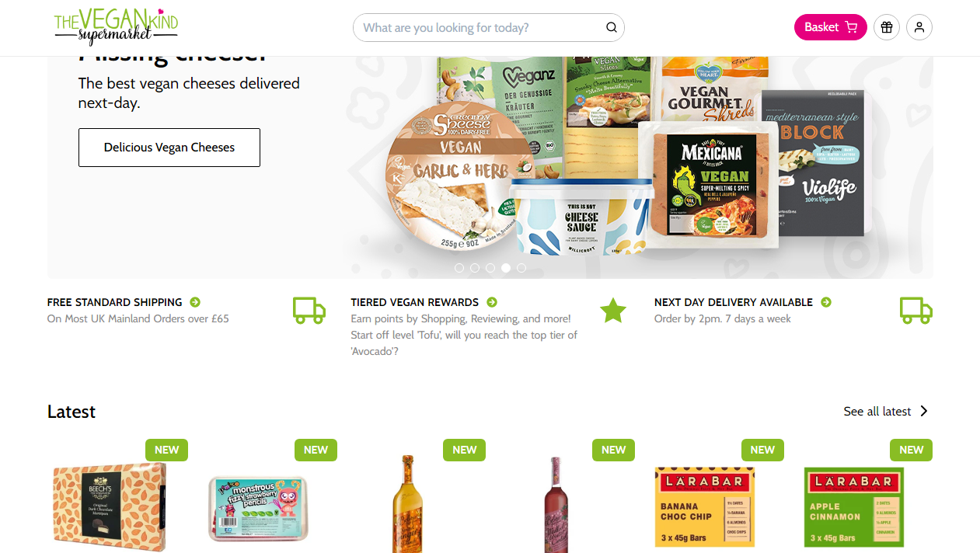
Task: Open the See all latest link
Action: click(x=877, y=411)
